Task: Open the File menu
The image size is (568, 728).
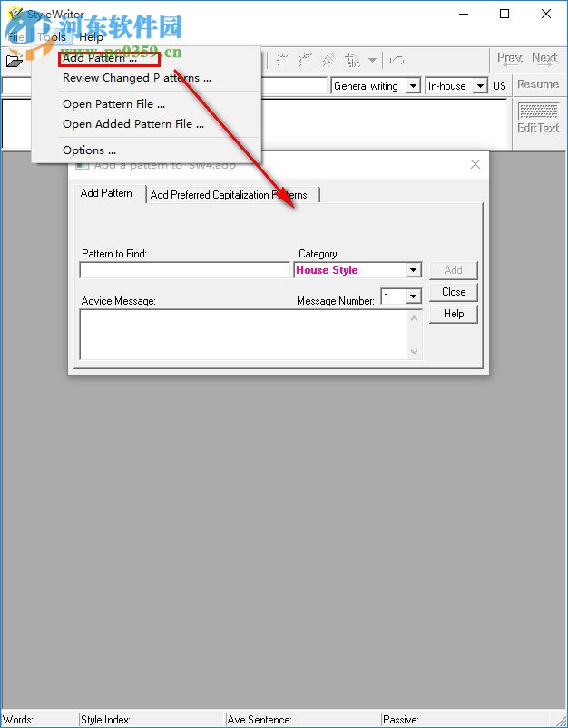Action: (16, 36)
